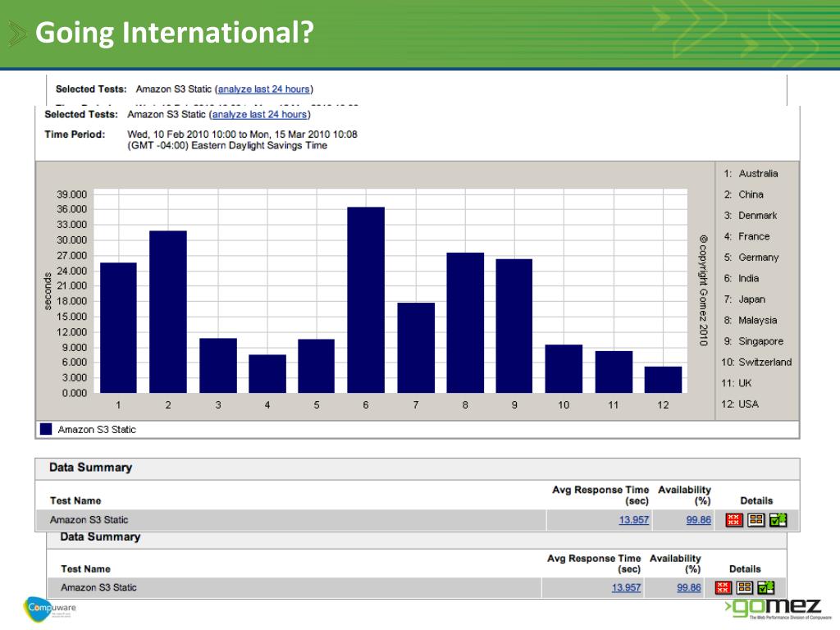Click the bar for Germany (bar 5)
Viewport: 840px width, 630px height.
coord(317,367)
